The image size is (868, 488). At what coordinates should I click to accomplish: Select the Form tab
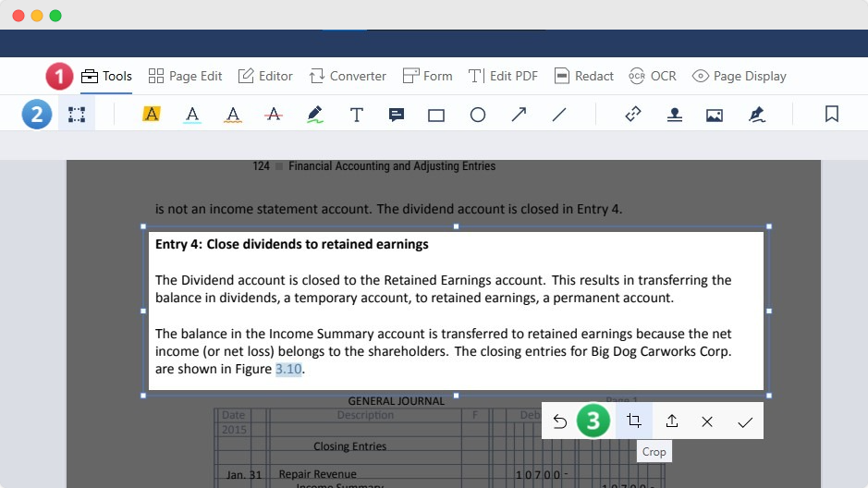pos(427,76)
